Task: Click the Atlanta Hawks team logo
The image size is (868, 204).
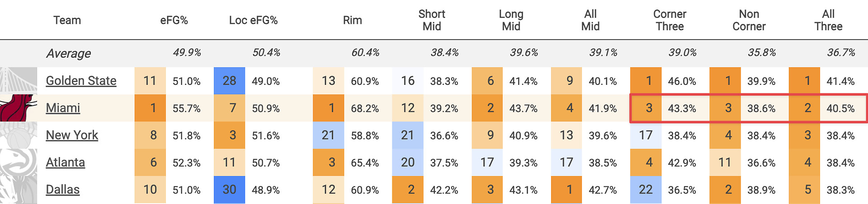Action: coord(19,162)
